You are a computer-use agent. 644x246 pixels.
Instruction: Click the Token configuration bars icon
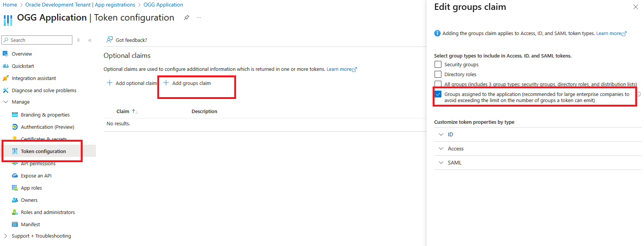coord(15,151)
